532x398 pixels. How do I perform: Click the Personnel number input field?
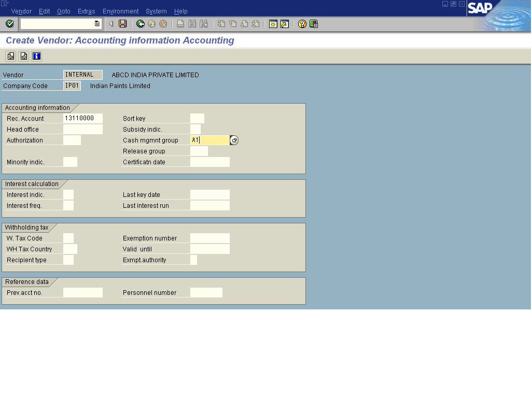pos(206,293)
